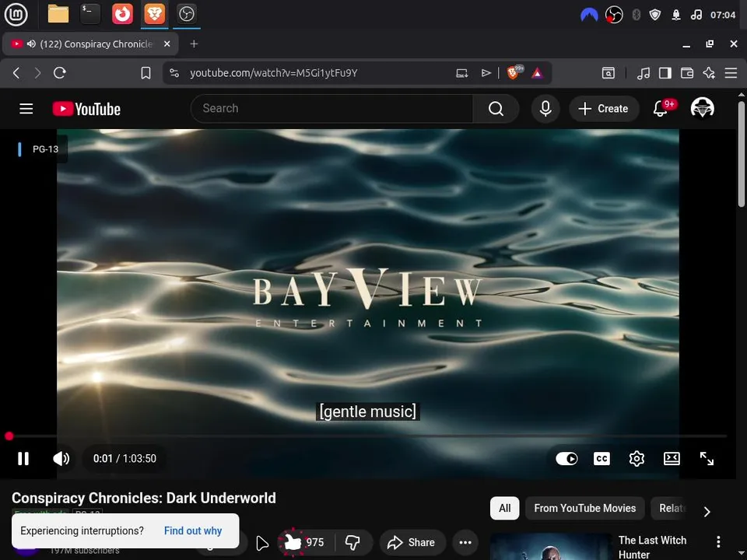Click the send tab arrow icon
Viewport: 747px width, 560px height.
pyautogui.click(x=486, y=73)
